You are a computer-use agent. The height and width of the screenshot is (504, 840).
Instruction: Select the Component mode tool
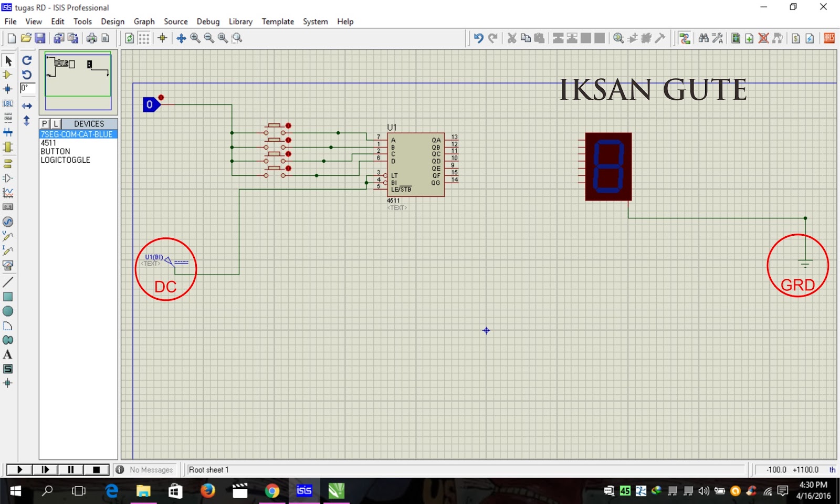point(8,75)
